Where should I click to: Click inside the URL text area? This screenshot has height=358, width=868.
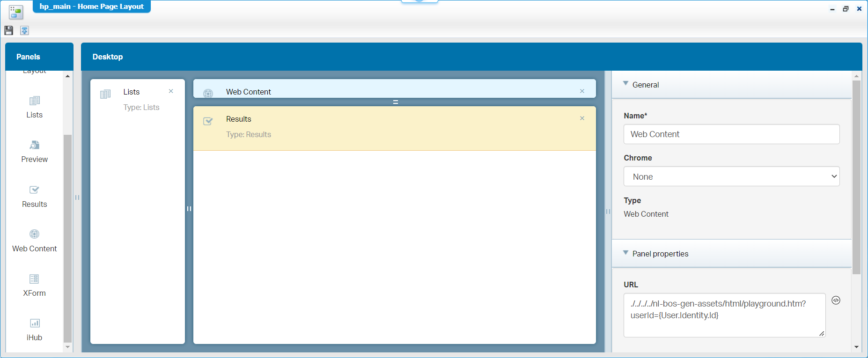724,315
